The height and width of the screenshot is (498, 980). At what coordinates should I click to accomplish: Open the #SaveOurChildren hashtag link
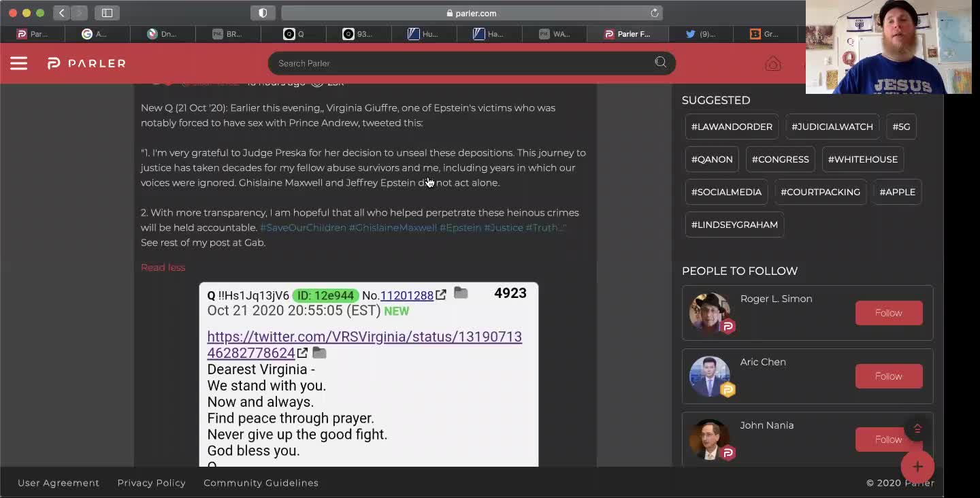[x=303, y=227]
